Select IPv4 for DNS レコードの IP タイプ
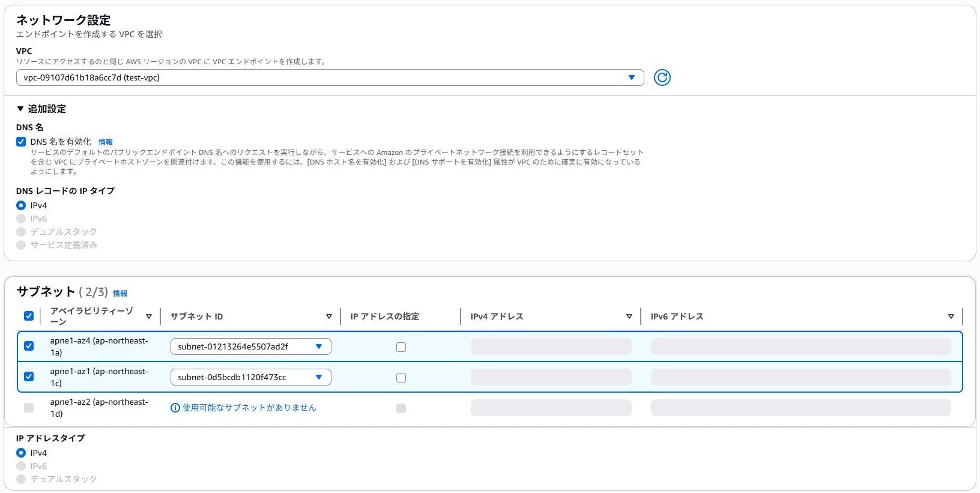 21,205
